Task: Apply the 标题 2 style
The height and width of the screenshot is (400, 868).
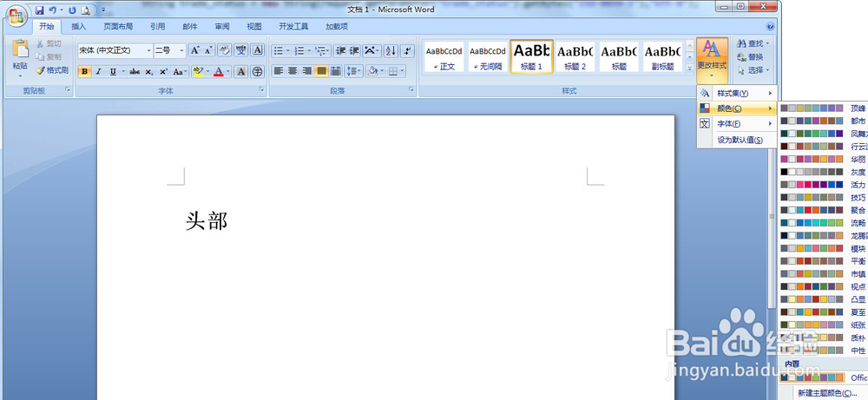Action: pos(575,57)
